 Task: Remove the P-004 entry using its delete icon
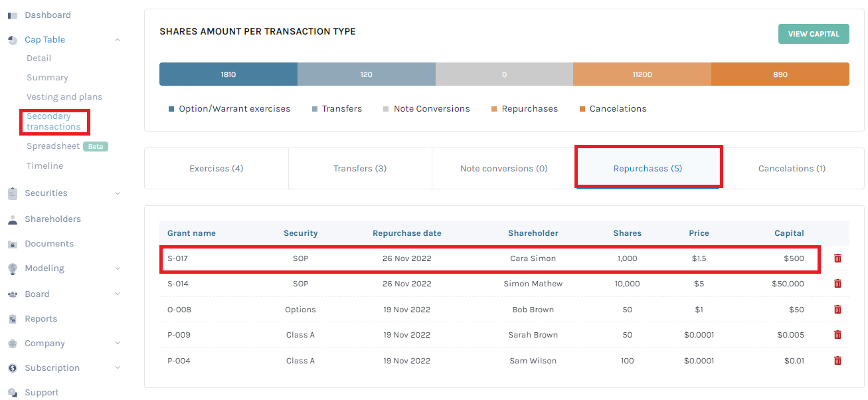point(837,360)
